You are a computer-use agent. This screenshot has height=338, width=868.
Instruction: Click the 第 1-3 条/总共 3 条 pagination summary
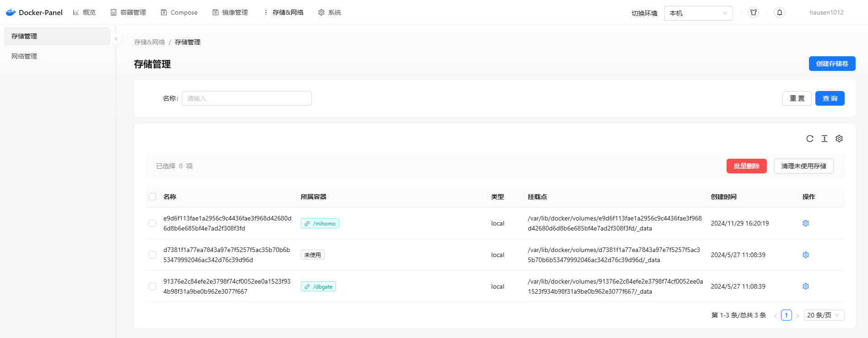coord(739,315)
